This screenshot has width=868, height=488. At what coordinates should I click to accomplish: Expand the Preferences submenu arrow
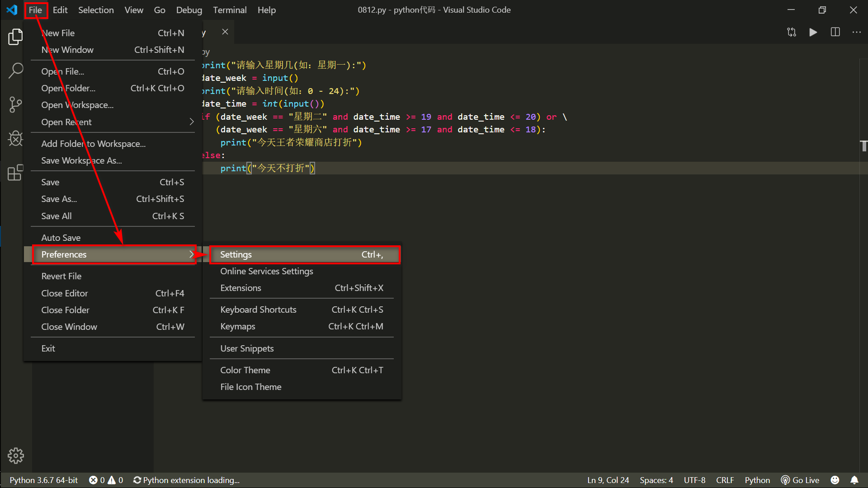(x=191, y=254)
